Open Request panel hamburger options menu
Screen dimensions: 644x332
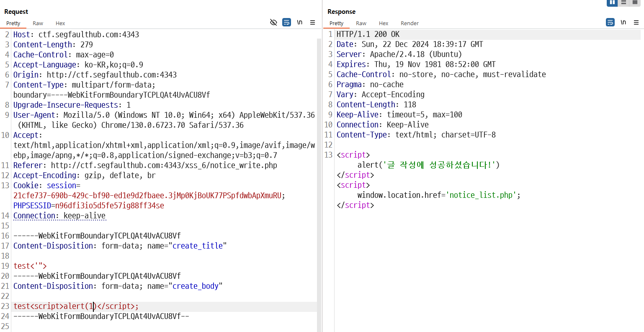click(312, 22)
